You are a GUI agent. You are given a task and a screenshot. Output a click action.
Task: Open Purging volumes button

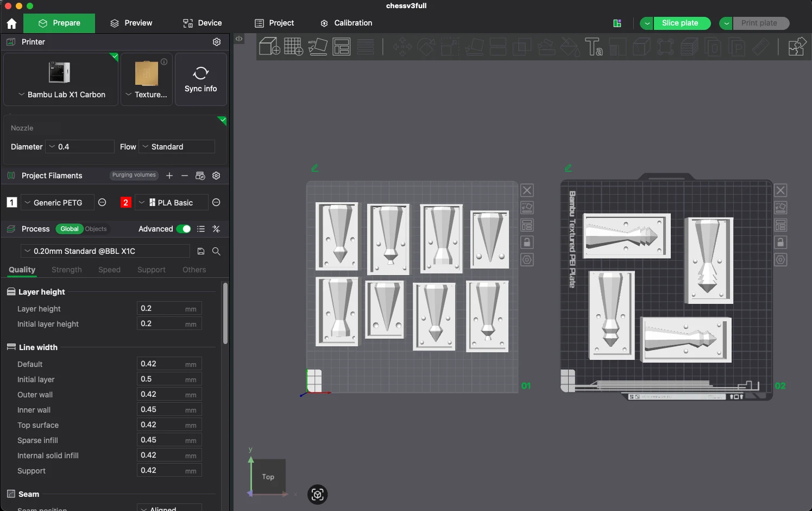point(134,175)
